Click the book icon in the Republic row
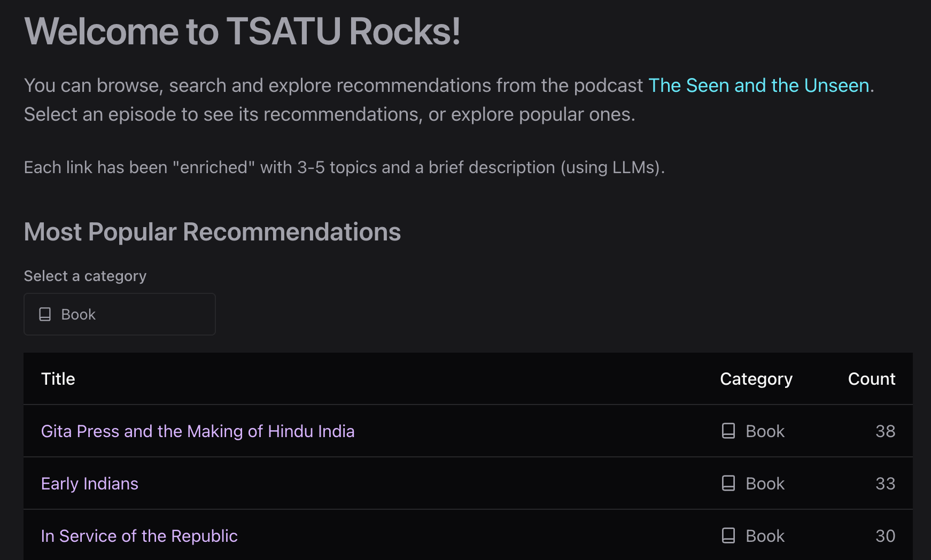The height and width of the screenshot is (560, 931). (728, 535)
